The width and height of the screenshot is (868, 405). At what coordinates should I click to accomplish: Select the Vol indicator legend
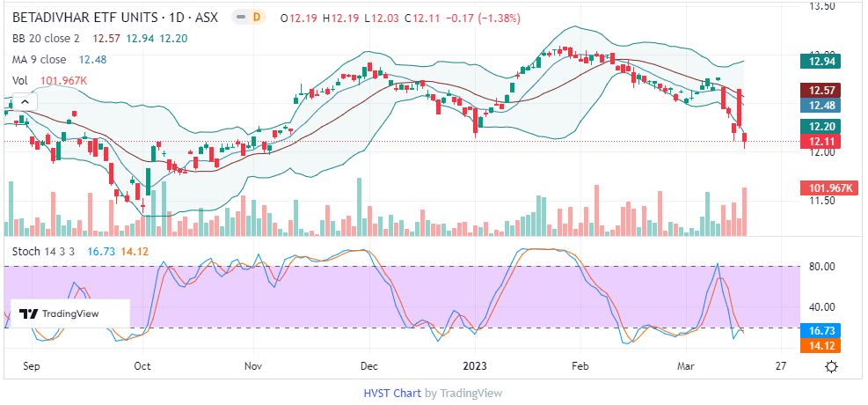pos(19,80)
